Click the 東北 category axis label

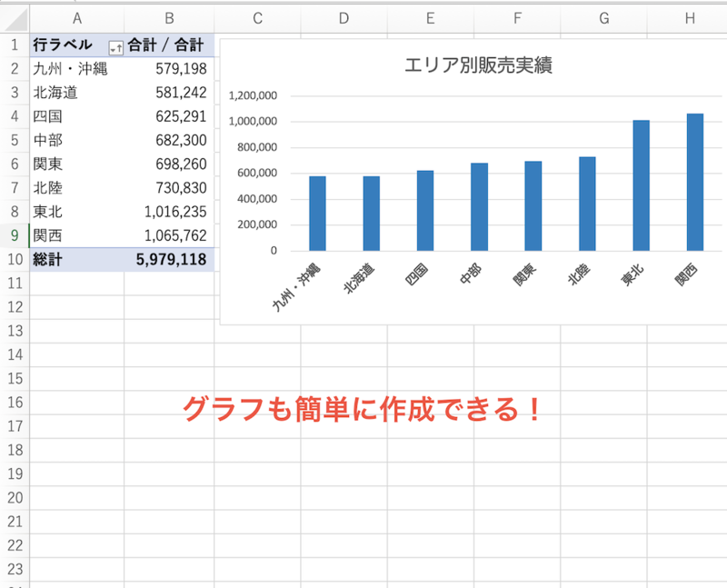click(x=632, y=274)
